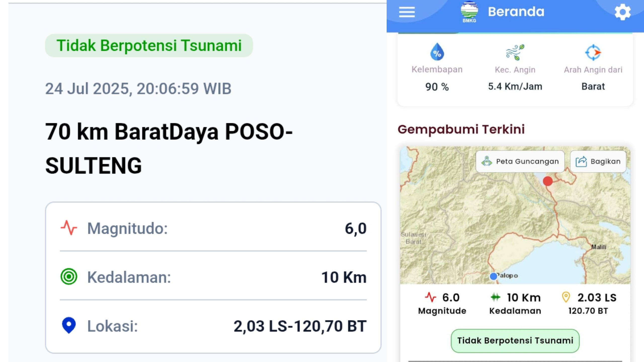The width and height of the screenshot is (644, 362).
Task: Click the Arah Angin compass icon
Action: pyautogui.click(x=593, y=53)
